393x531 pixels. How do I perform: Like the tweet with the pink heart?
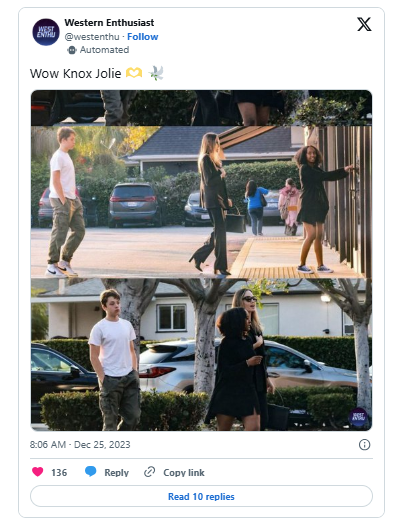pos(38,472)
